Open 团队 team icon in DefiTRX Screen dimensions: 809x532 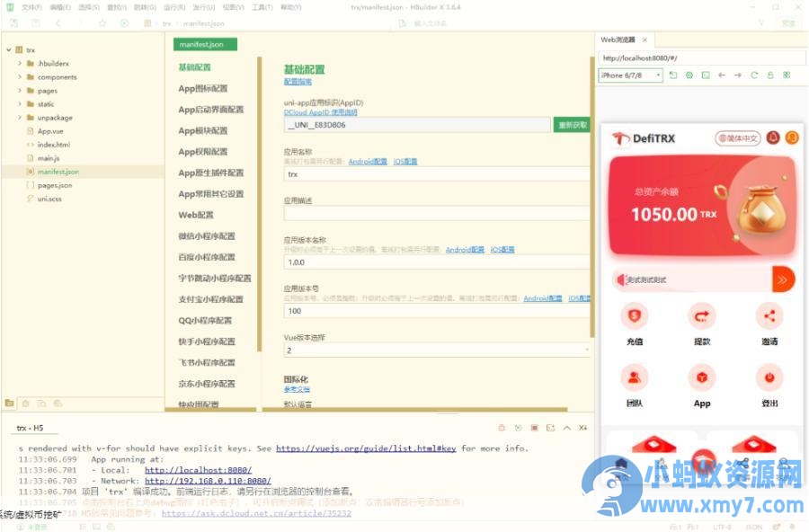pos(634,377)
